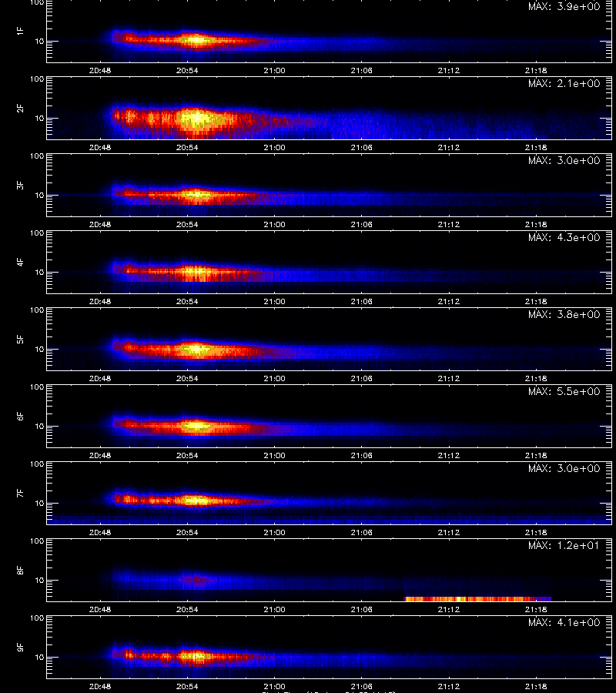Click the 10 y-axis label of 5F panel
Image resolution: width=616 pixels, height=693 pixels.
coord(39,349)
